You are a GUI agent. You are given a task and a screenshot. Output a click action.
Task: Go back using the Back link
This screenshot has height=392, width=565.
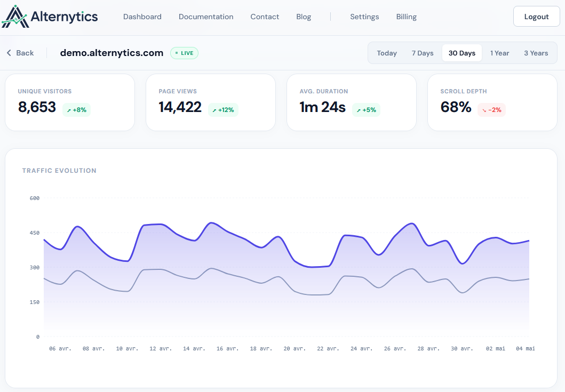(x=20, y=53)
